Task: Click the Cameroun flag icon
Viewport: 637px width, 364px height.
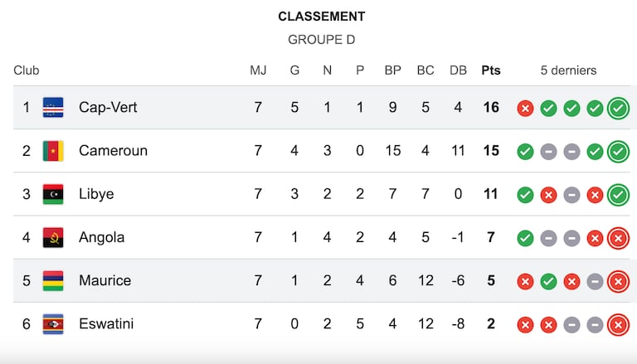Action: [53, 151]
